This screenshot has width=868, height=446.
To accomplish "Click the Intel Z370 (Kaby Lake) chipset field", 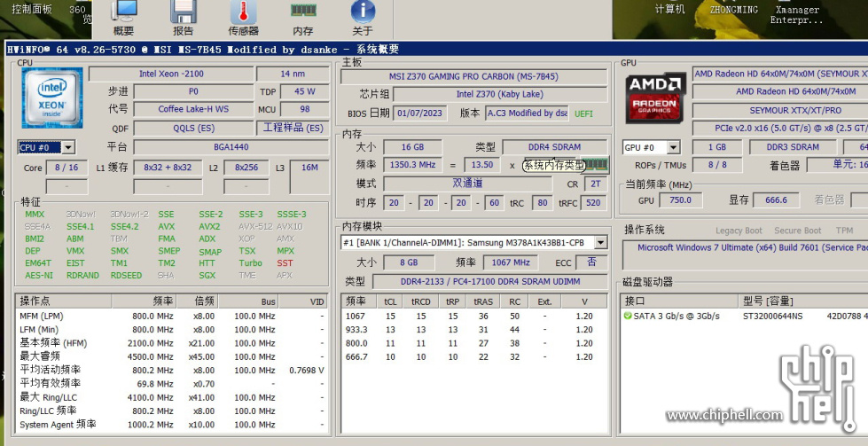I will tap(500, 94).
